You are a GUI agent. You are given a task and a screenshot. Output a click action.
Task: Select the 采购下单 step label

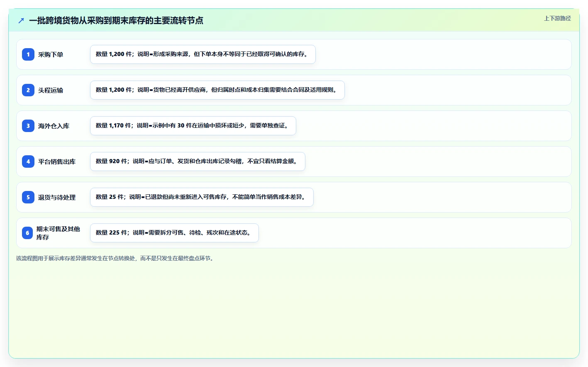click(x=51, y=54)
